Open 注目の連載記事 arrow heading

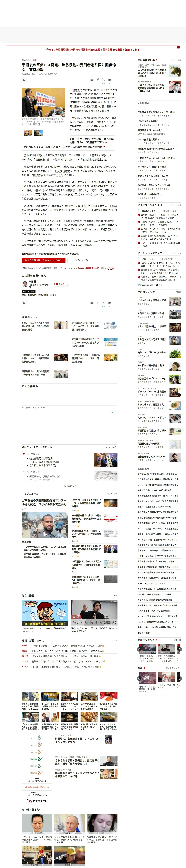[147, 60]
